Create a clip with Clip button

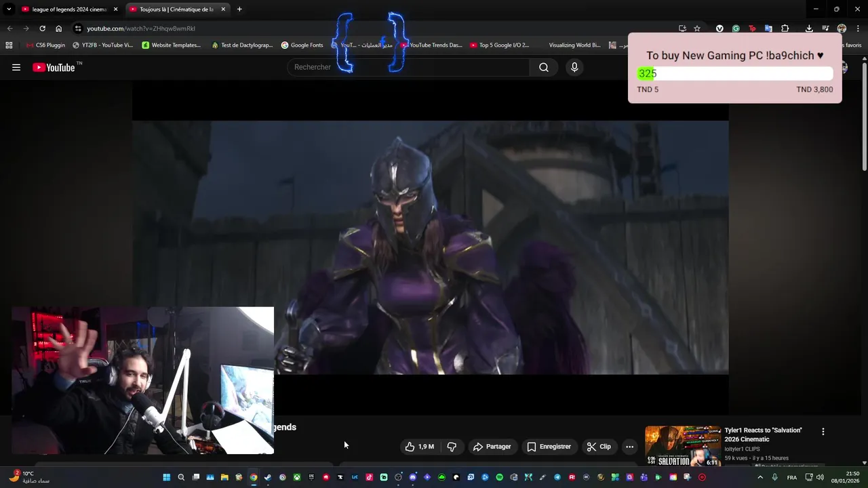599,447
